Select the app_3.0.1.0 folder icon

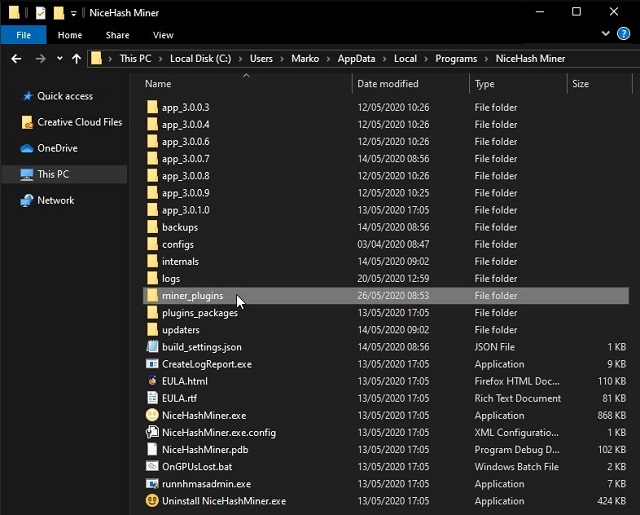(x=152, y=210)
